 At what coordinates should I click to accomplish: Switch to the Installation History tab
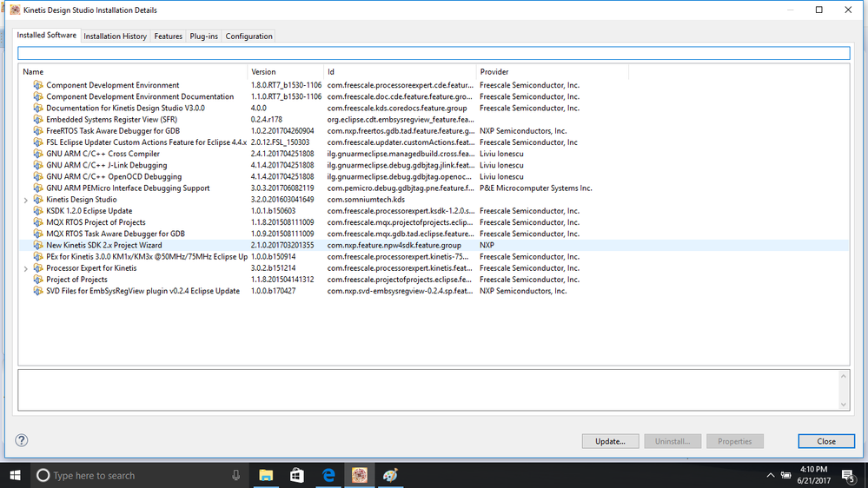click(116, 36)
